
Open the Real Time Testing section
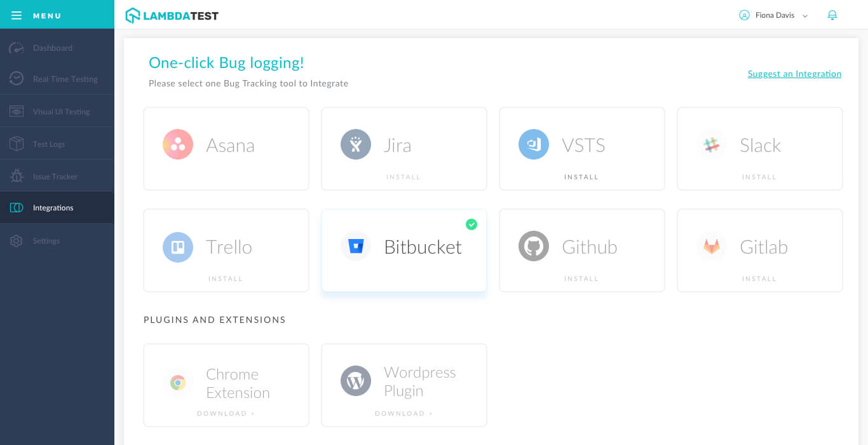coord(65,79)
